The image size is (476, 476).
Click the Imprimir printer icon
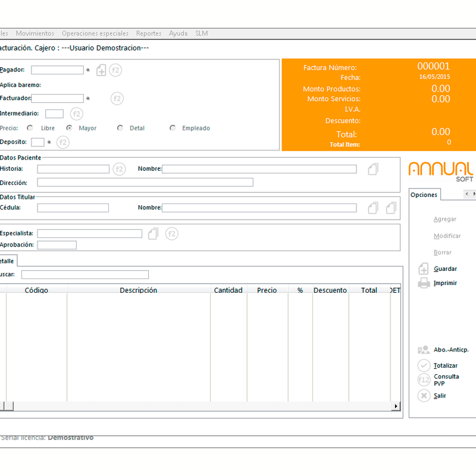[424, 283]
